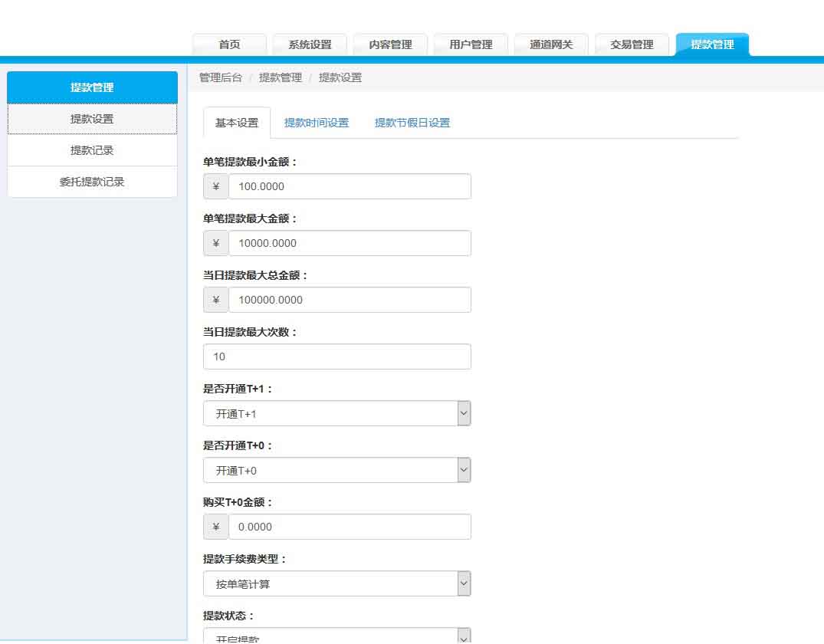Switch to the 提款时间设置 tab
The height and width of the screenshot is (644, 824).
pos(316,123)
